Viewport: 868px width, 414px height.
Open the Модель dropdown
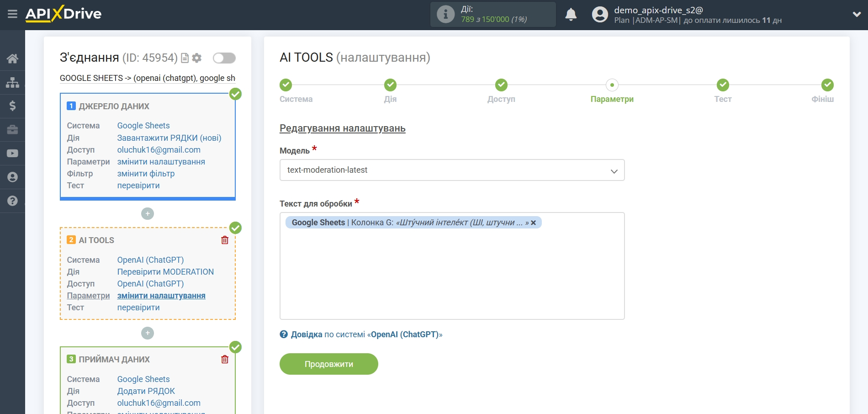click(x=452, y=170)
